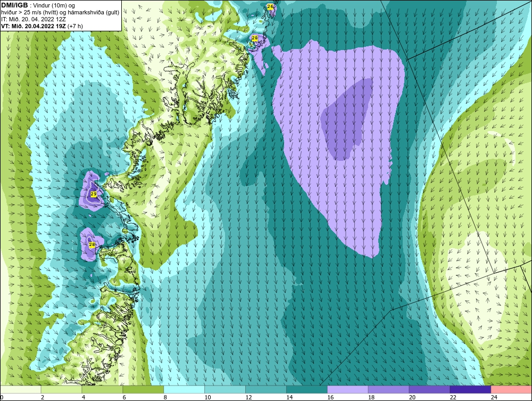Click the yellow 28 label below the 29 label
The image size is (532, 401).
(92, 244)
